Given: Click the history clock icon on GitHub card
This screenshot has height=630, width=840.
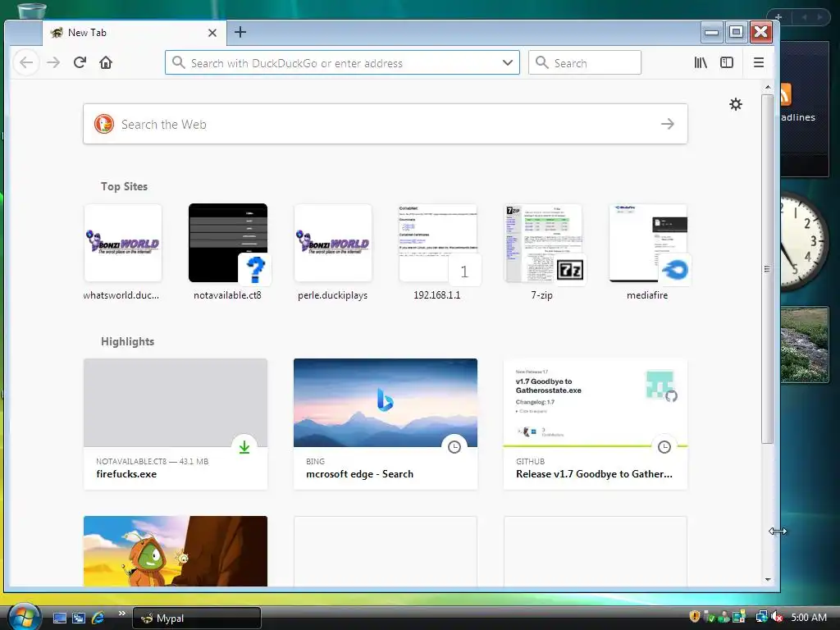Looking at the screenshot, I should (x=664, y=447).
